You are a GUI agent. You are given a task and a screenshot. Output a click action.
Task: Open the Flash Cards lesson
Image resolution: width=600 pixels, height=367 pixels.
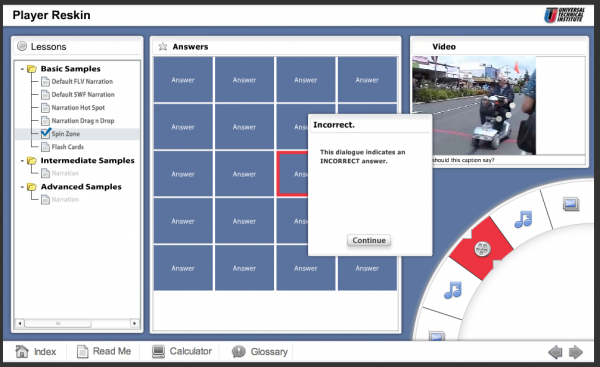68,147
